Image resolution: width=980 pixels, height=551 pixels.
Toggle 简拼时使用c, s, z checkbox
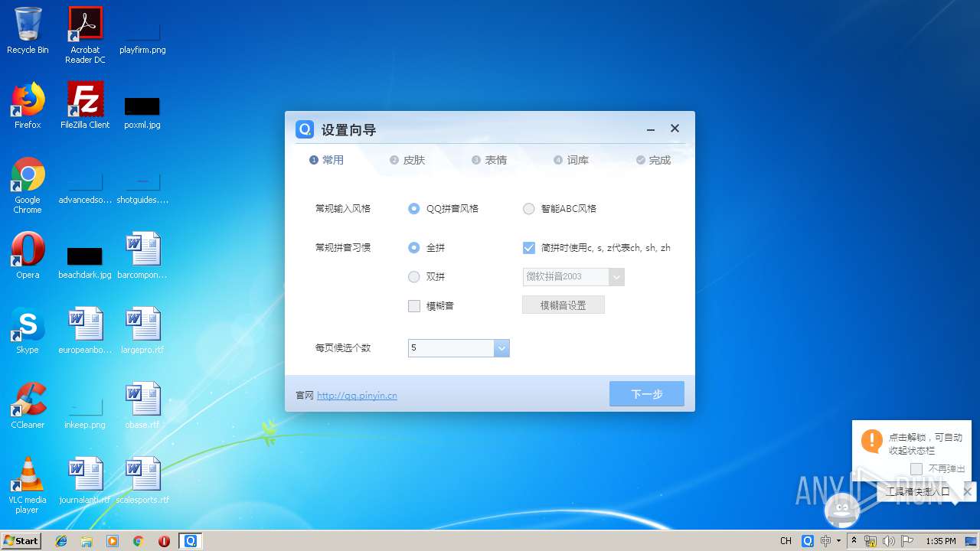(x=529, y=248)
